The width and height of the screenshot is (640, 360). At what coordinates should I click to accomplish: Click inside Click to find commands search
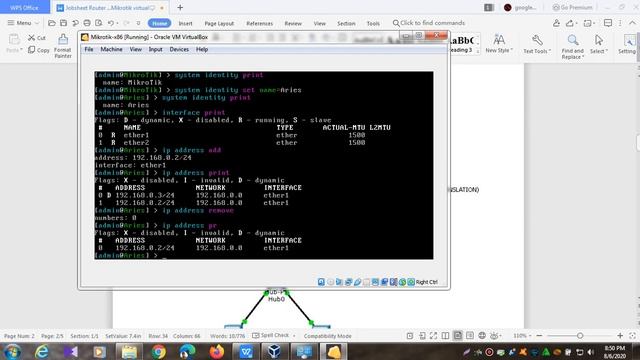click(429, 23)
